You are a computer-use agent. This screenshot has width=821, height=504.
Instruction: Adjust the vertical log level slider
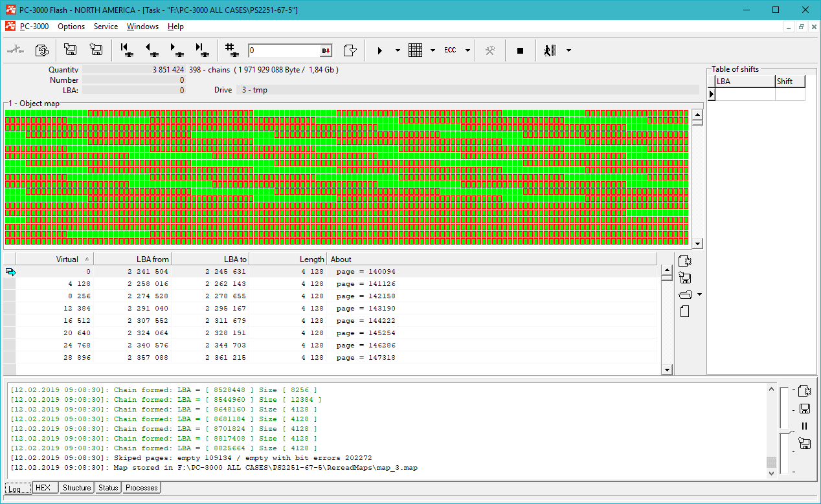[785, 432]
